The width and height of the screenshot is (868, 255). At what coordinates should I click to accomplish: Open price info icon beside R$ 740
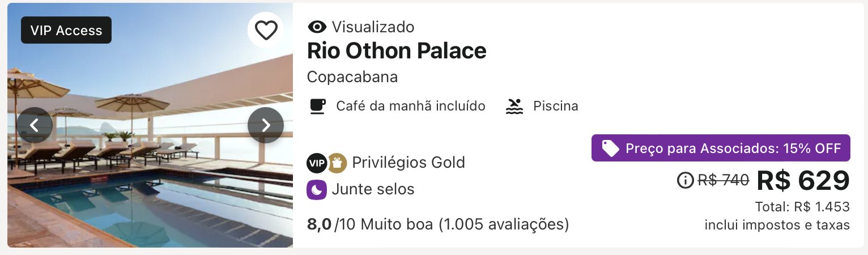click(686, 180)
